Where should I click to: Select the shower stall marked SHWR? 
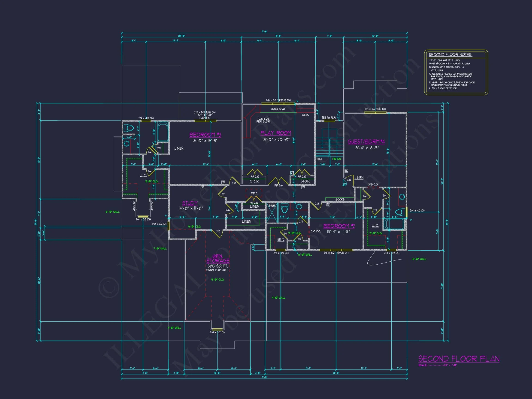(272, 212)
